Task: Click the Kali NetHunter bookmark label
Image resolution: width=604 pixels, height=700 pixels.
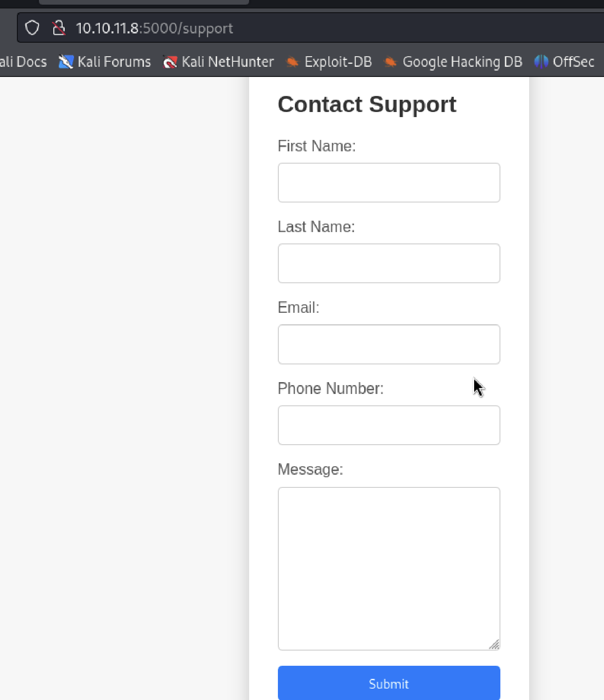Action: (x=228, y=62)
